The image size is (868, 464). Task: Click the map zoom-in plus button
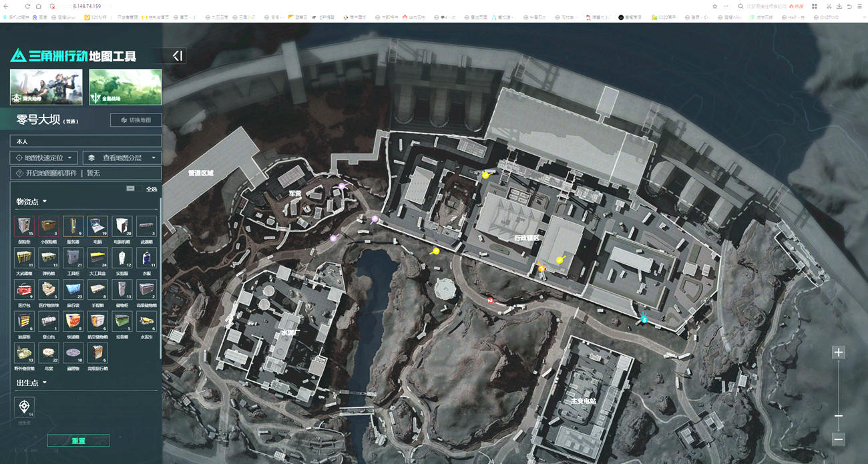839,353
